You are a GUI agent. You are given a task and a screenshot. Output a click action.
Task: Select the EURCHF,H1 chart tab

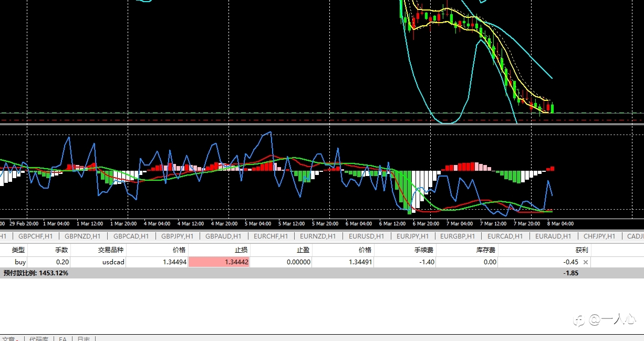pos(271,236)
